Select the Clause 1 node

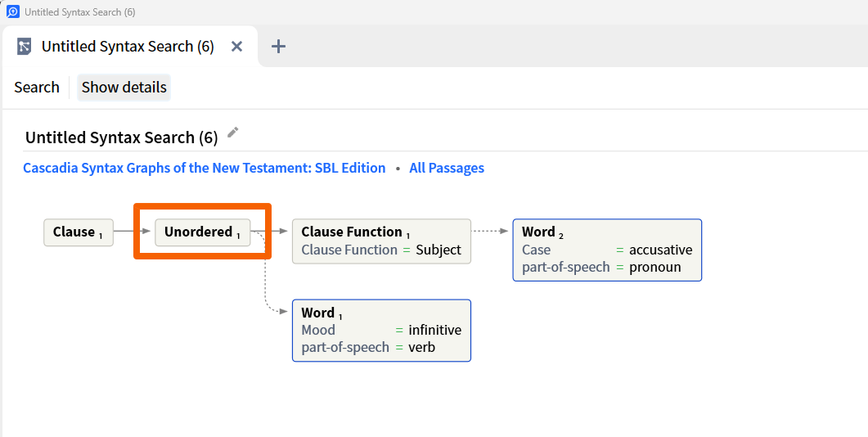point(78,232)
